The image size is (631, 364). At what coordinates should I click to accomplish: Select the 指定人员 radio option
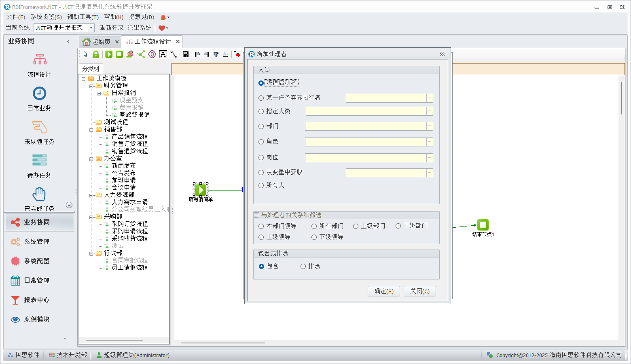261,111
